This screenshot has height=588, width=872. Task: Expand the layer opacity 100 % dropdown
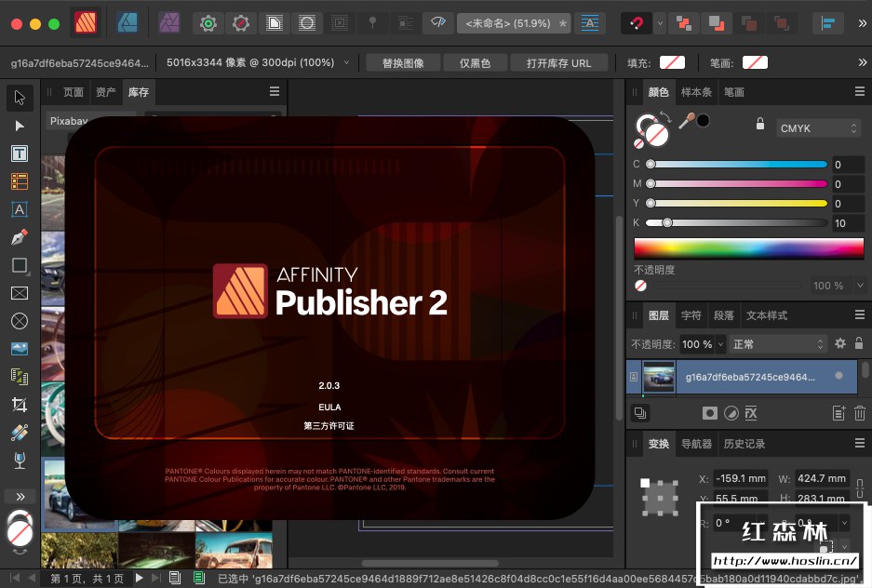click(x=719, y=344)
